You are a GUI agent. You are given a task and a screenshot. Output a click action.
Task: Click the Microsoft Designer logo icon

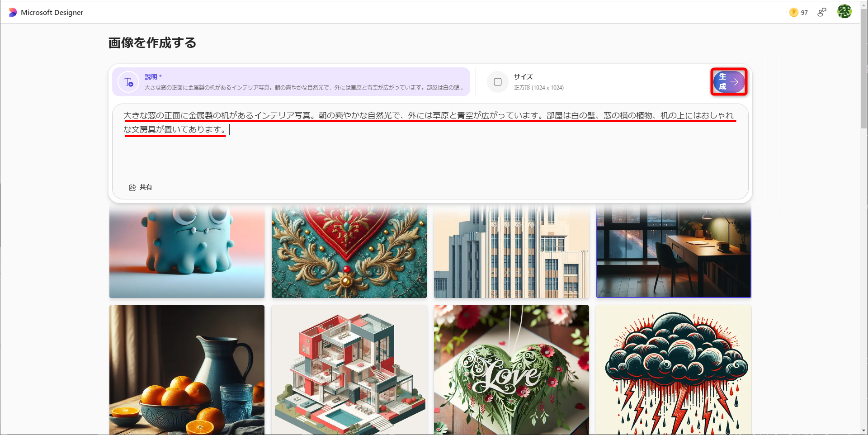point(13,13)
